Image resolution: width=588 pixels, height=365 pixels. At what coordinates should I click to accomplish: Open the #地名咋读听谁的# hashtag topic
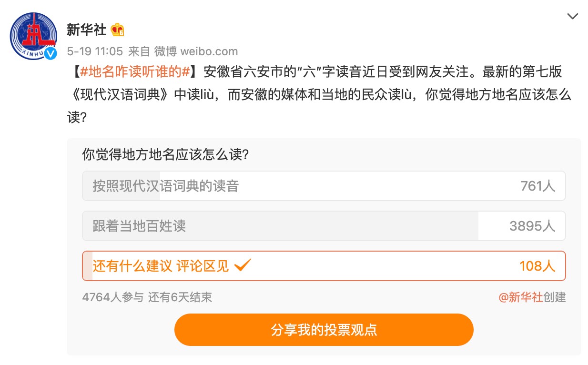pyautogui.click(x=135, y=72)
